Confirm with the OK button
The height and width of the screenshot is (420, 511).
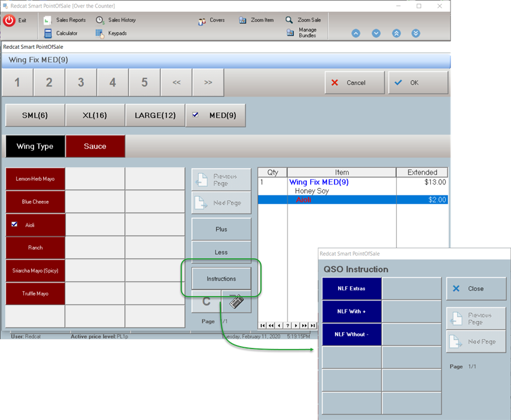click(418, 83)
